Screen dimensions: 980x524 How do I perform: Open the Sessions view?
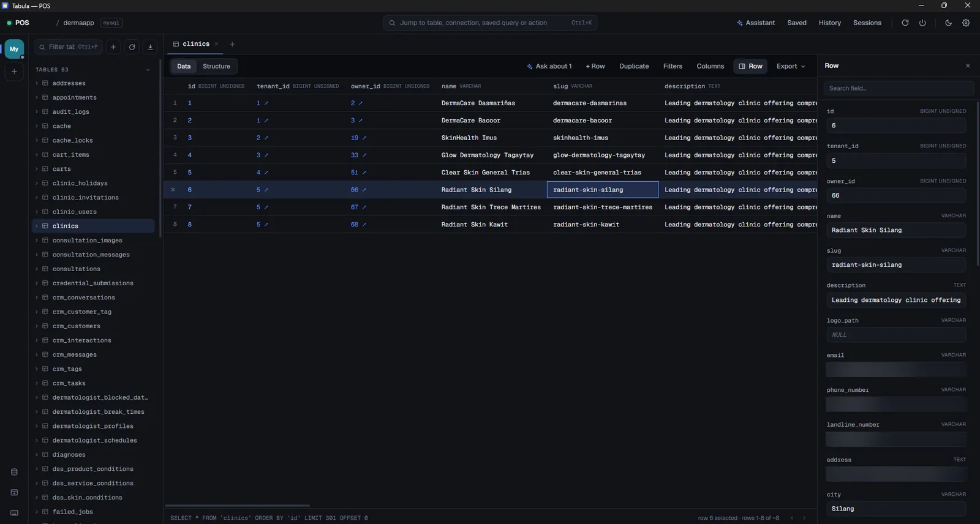pyautogui.click(x=867, y=23)
